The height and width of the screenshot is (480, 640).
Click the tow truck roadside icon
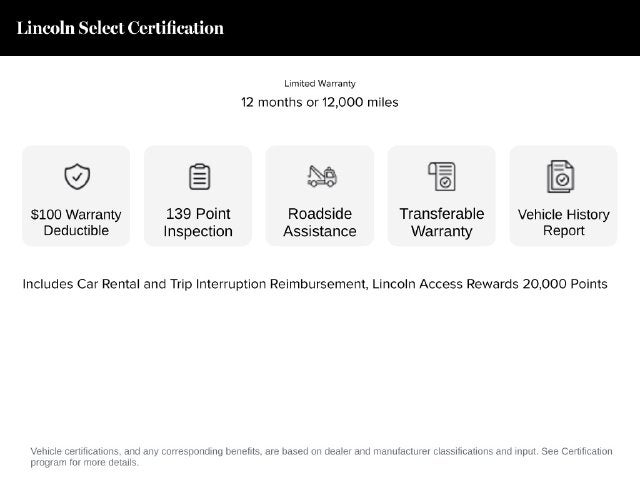pos(322,176)
